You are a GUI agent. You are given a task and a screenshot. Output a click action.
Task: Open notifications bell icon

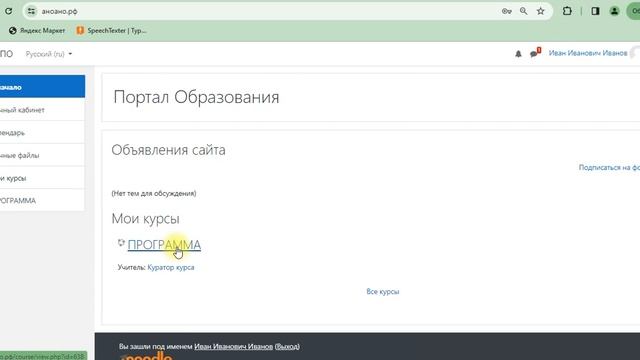(x=518, y=54)
